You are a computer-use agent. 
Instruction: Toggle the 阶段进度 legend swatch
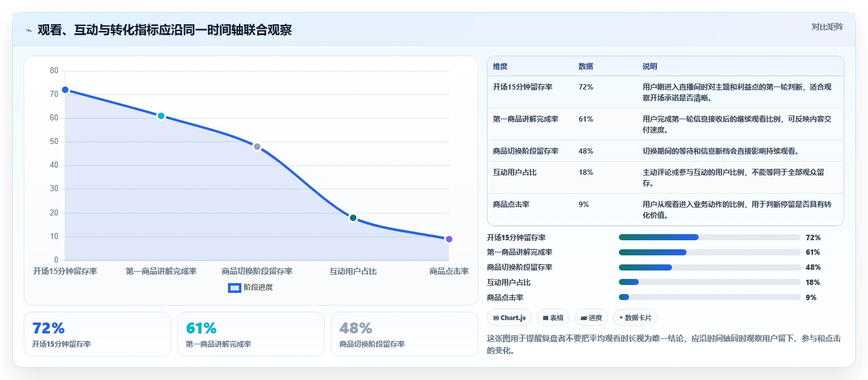point(235,287)
